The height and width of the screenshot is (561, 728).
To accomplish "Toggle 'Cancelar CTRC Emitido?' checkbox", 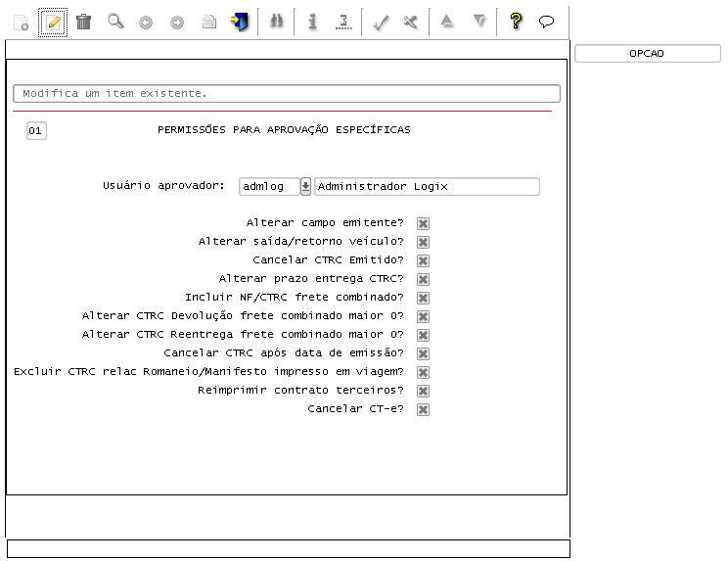I will tap(423, 260).
